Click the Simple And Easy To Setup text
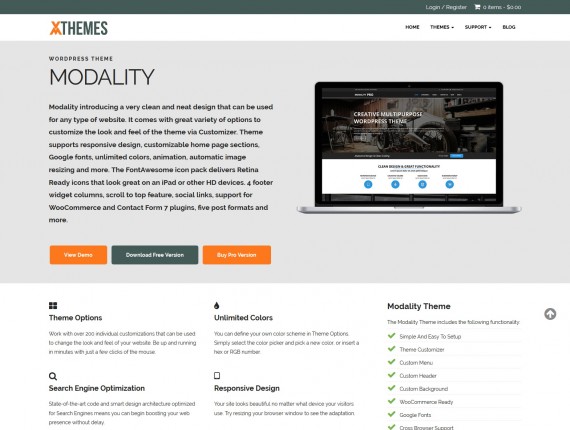Viewport: 570px width, 430px height. tap(430, 337)
